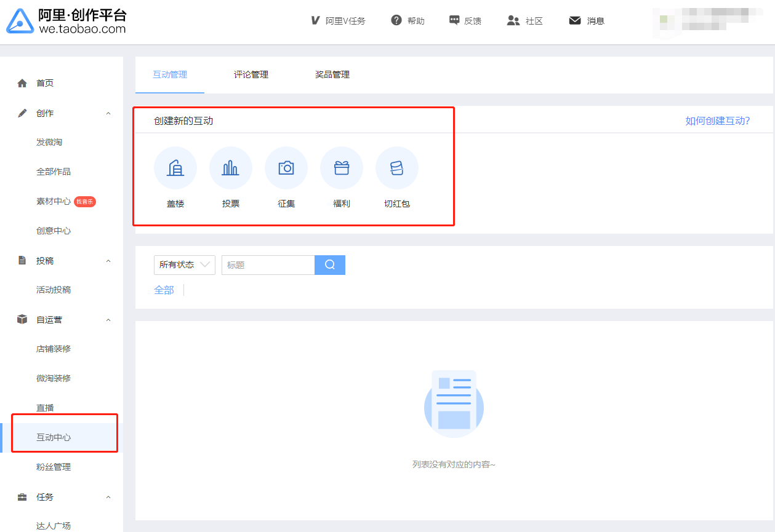Go to 首页 in the sidebar
This screenshot has height=532, width=775.
[45, 83]
